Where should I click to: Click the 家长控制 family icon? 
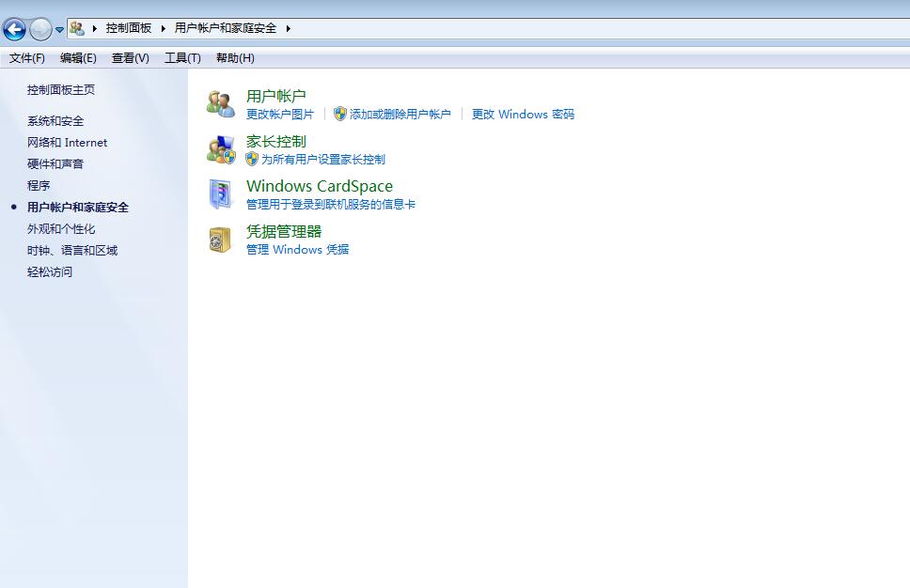[221, 149]
